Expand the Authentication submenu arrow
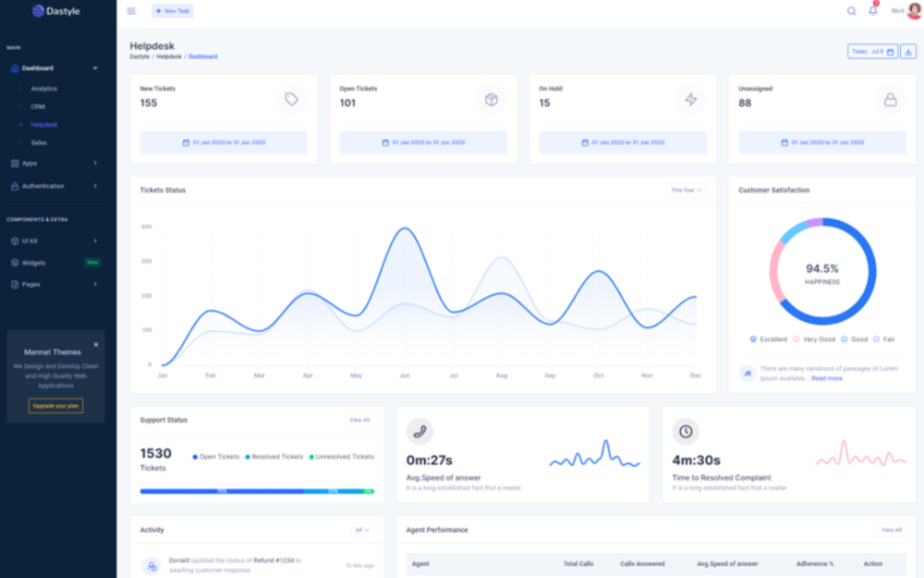This screenshot has height=578, width=924. 95,187
